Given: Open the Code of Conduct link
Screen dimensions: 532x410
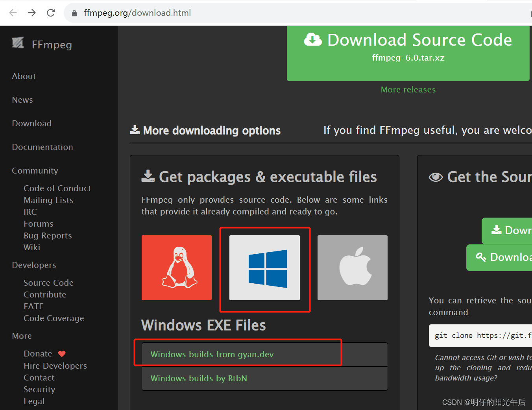Looking at the screenshot, I should 57,188.
